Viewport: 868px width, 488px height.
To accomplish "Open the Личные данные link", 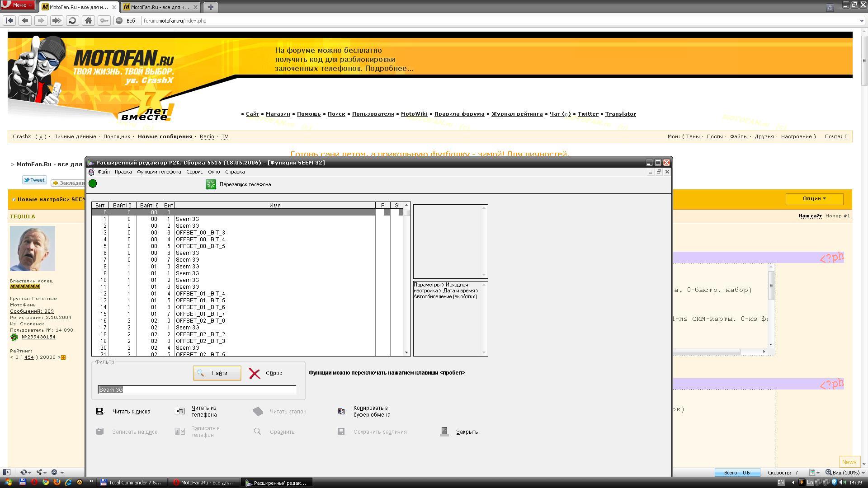I will coord(75,136).
